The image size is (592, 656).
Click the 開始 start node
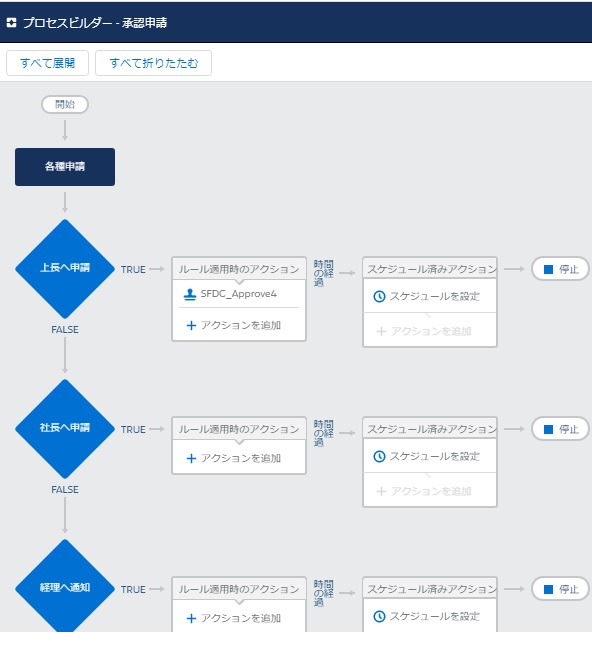(x=65, y=104)
